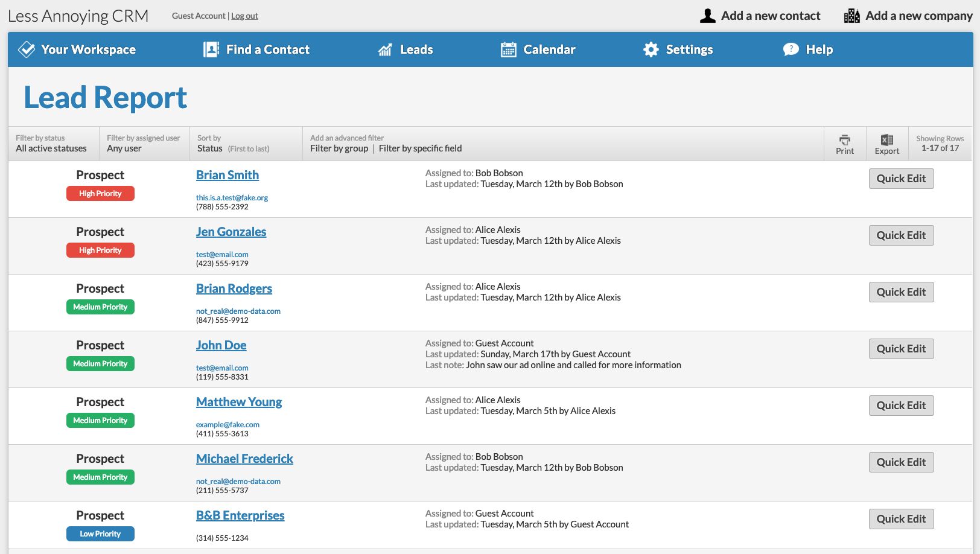Click the Find a Contact address book icon
Screen dimensions: 980x554
211,49
